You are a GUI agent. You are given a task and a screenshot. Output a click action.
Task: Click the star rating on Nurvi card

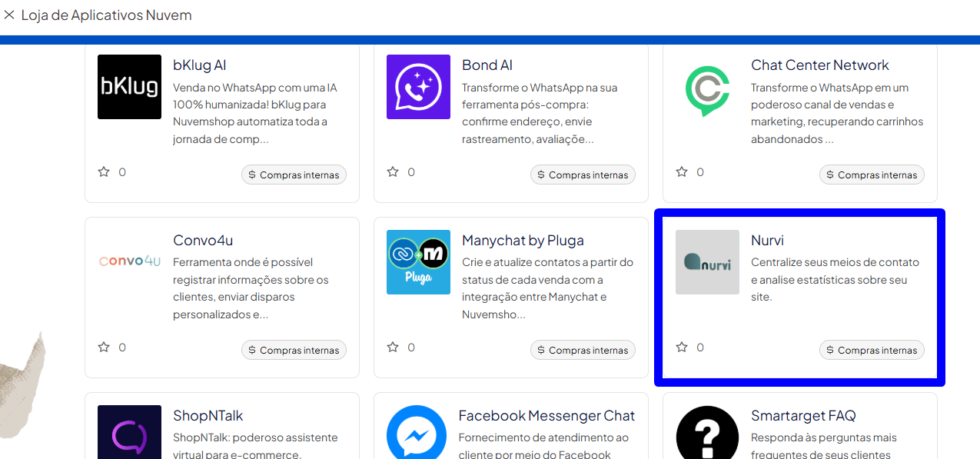click(x=682, y=348)
